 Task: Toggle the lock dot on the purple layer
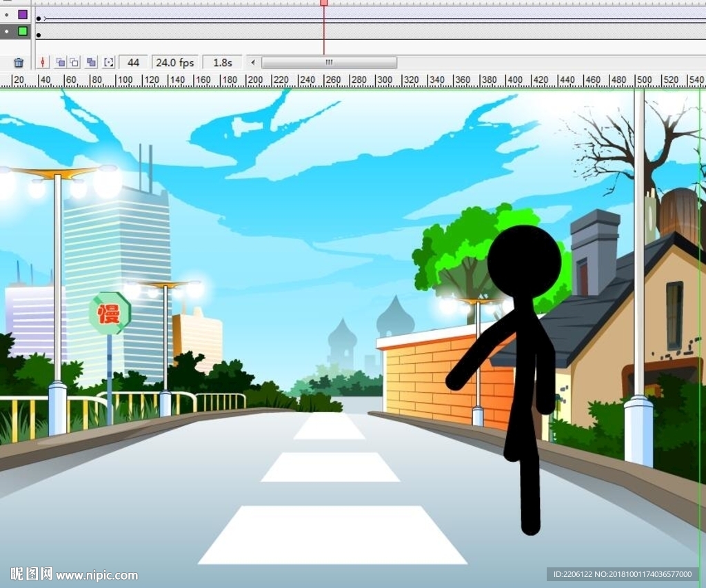7,14
